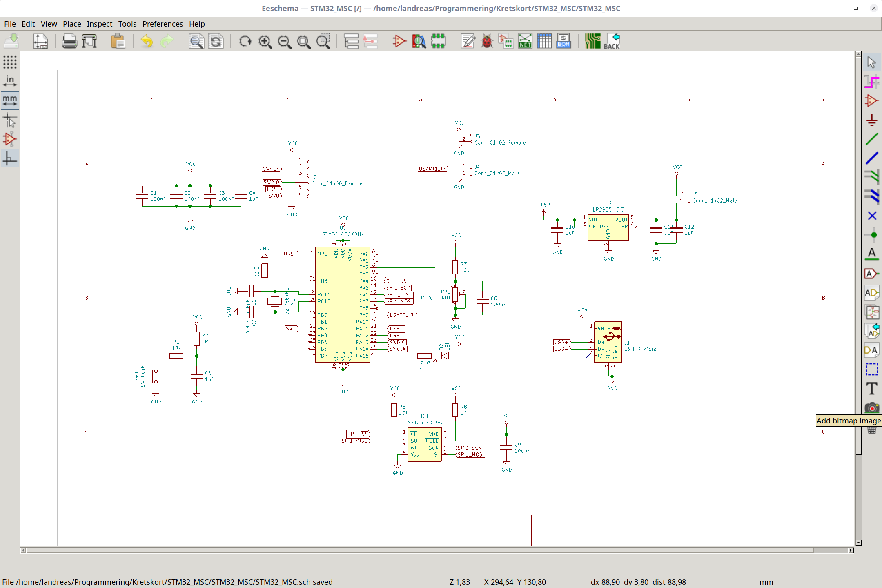Select the hierarchical label tool
The image size is (882, 588).
[x=872, y=293]
